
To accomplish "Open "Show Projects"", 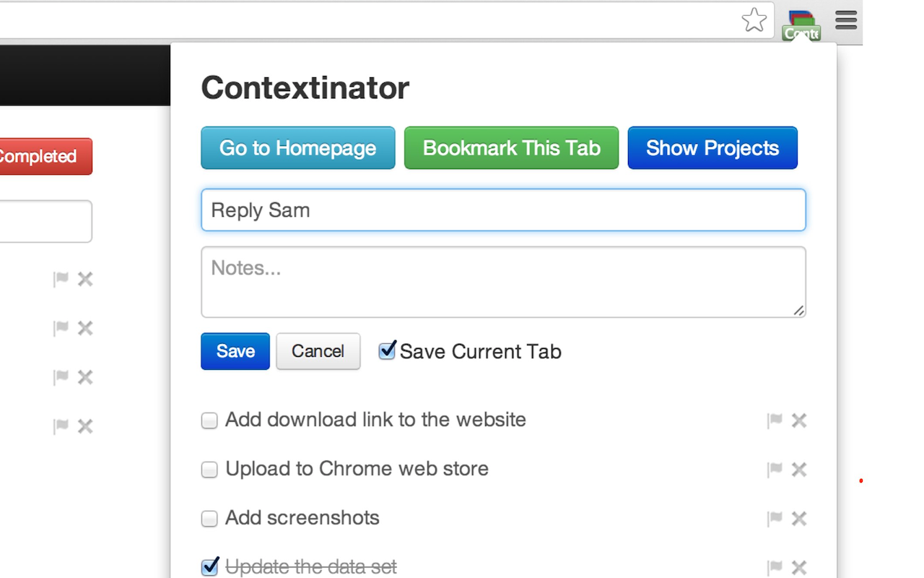I will 712,147.
